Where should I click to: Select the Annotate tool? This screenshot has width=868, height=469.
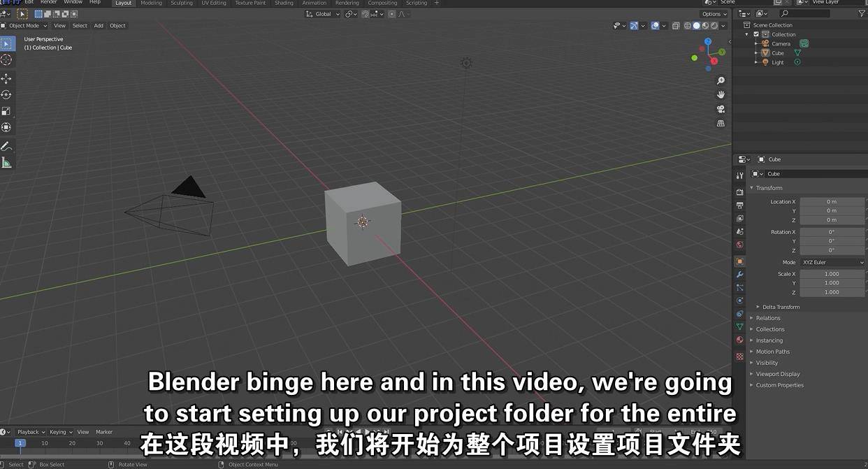tap(7, 147)
